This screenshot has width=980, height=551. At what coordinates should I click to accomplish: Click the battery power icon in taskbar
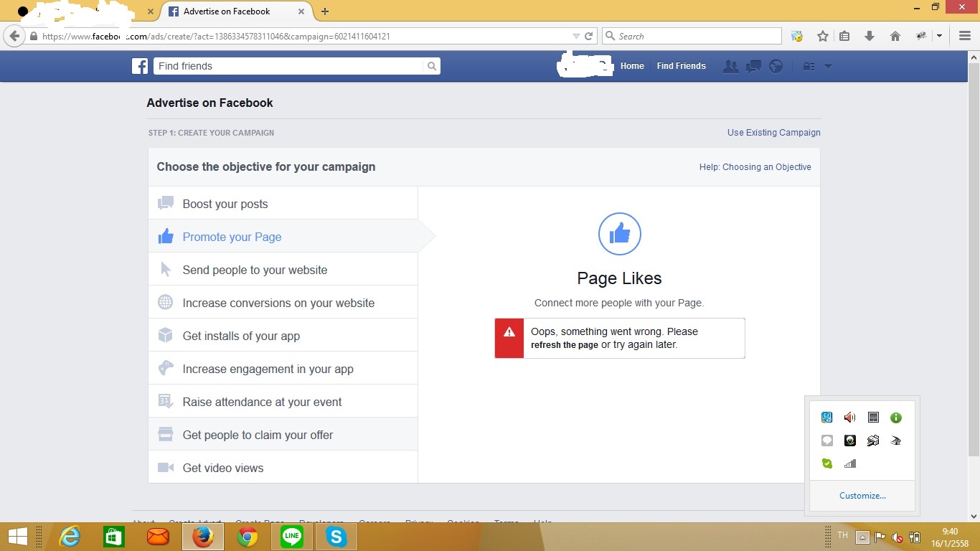(x=915, y=537)
